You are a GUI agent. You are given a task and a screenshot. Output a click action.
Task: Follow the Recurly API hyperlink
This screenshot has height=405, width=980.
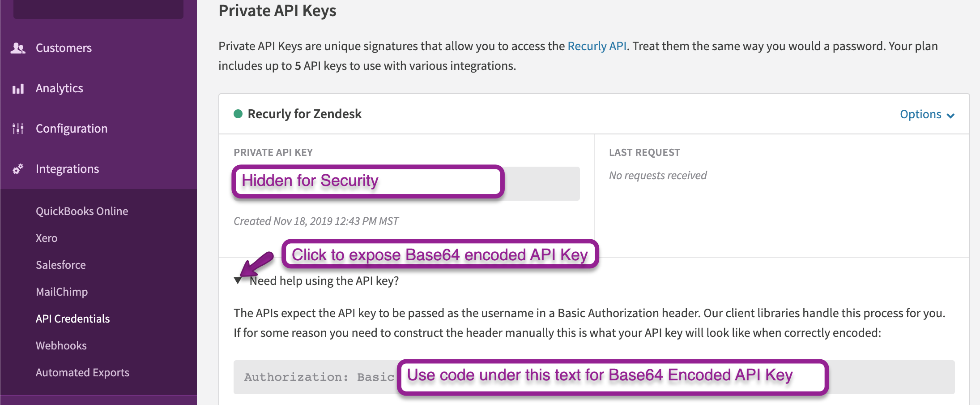click(x=597, y=46)
